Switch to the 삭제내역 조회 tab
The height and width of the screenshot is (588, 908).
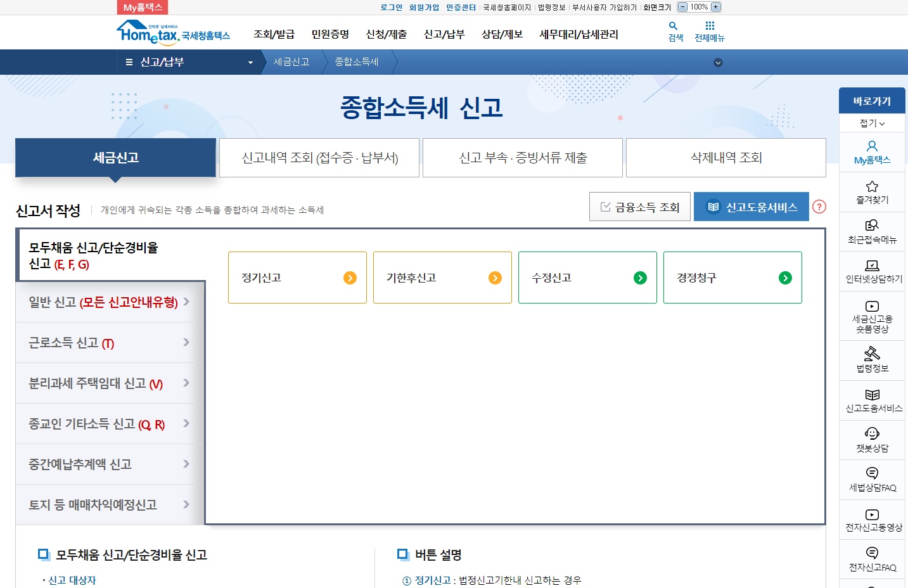(x=725, y=158)
